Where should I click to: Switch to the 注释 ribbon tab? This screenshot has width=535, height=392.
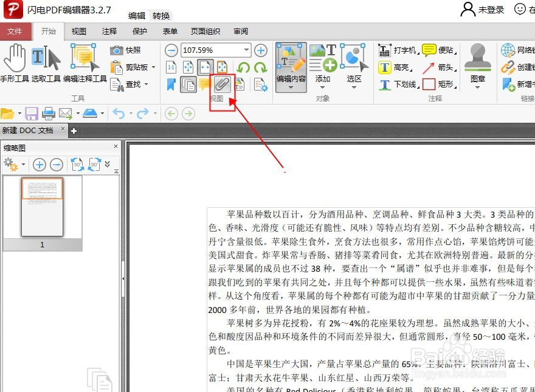(x=109, y=31)
